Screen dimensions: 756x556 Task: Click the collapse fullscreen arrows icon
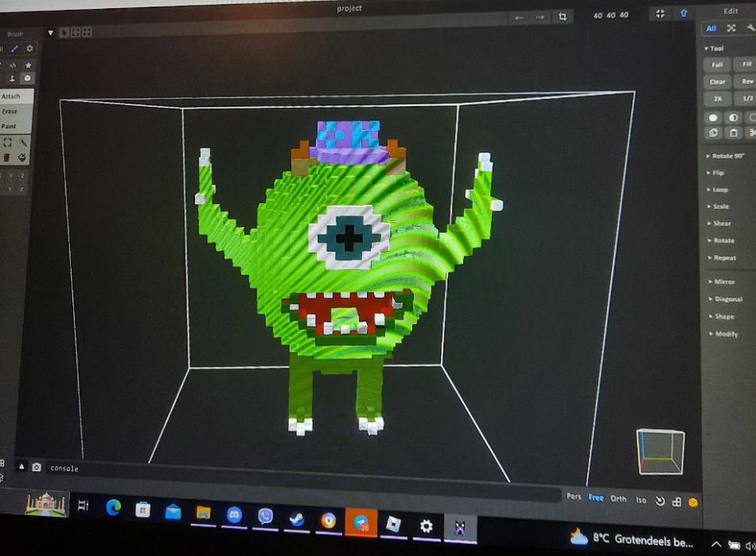(x=660, y=13)
